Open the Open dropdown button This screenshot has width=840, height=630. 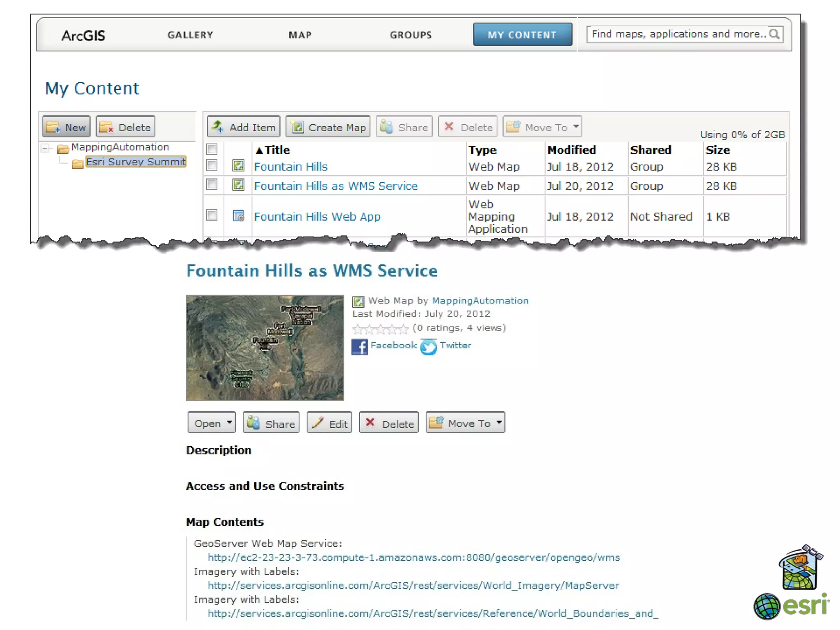pyautogui.click(x=212, y=423)
